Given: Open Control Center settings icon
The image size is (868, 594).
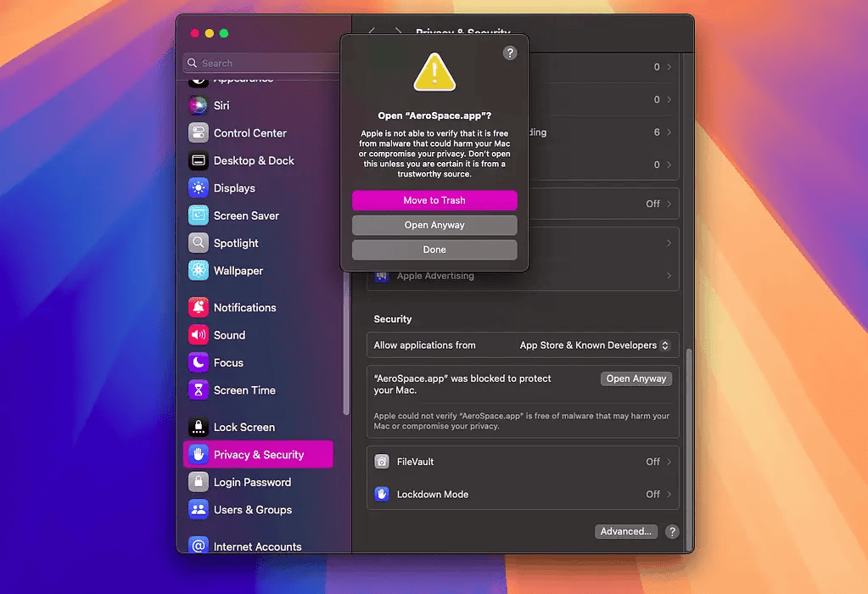Looking at the screenshot, I should tap(199, 133).
